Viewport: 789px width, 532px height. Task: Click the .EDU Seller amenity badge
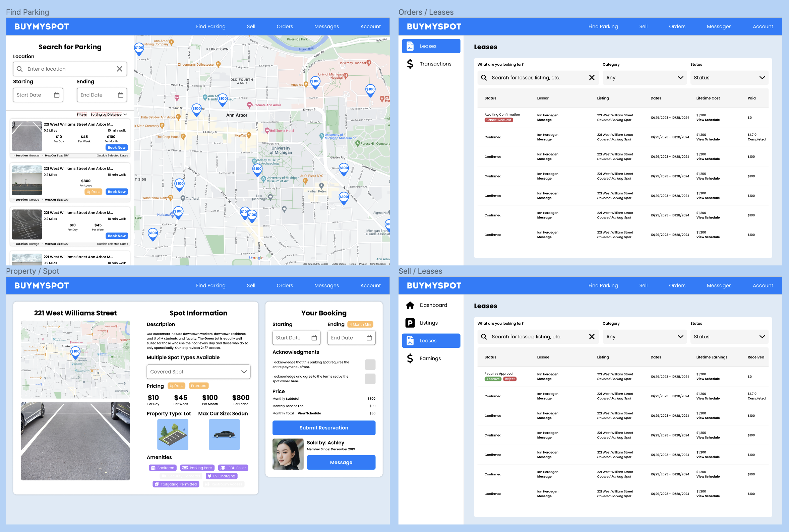pos(233,468)
